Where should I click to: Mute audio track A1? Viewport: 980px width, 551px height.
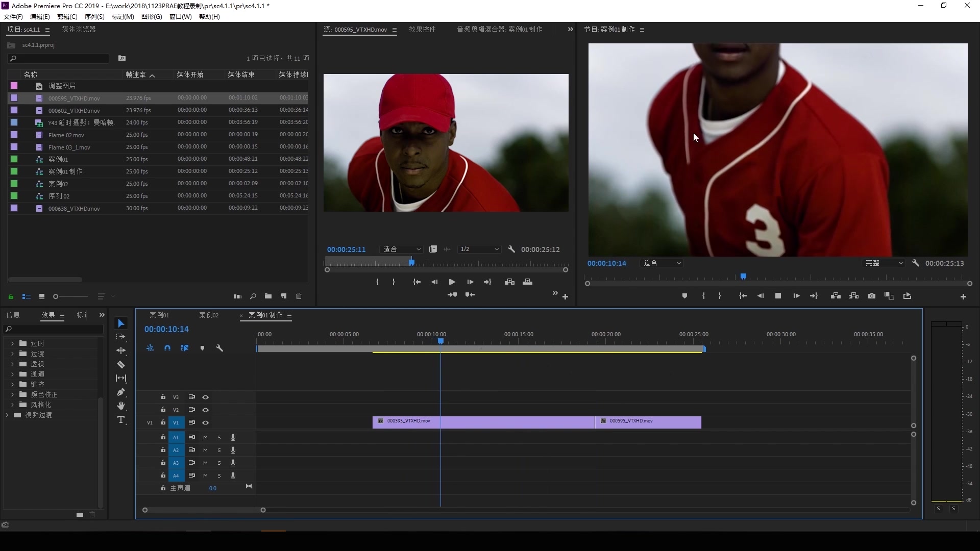tap(205, 437)
